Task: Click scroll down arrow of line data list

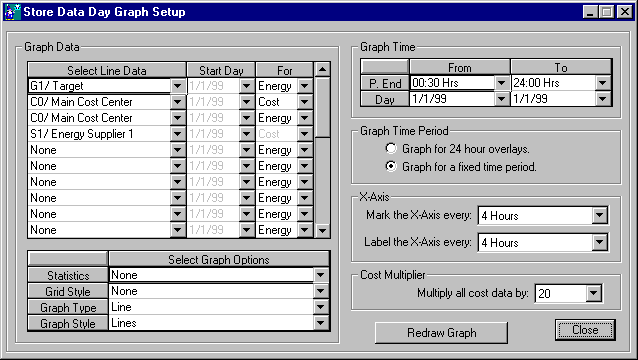Action: point(323,230)
